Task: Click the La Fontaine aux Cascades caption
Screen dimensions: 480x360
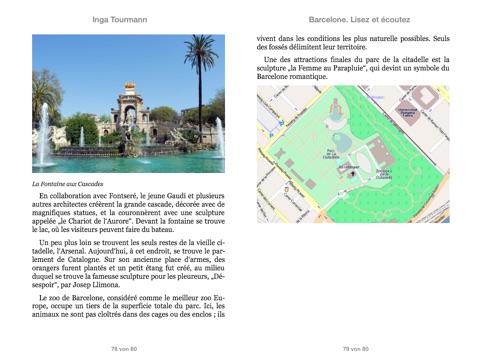Action: click(68, 184)
